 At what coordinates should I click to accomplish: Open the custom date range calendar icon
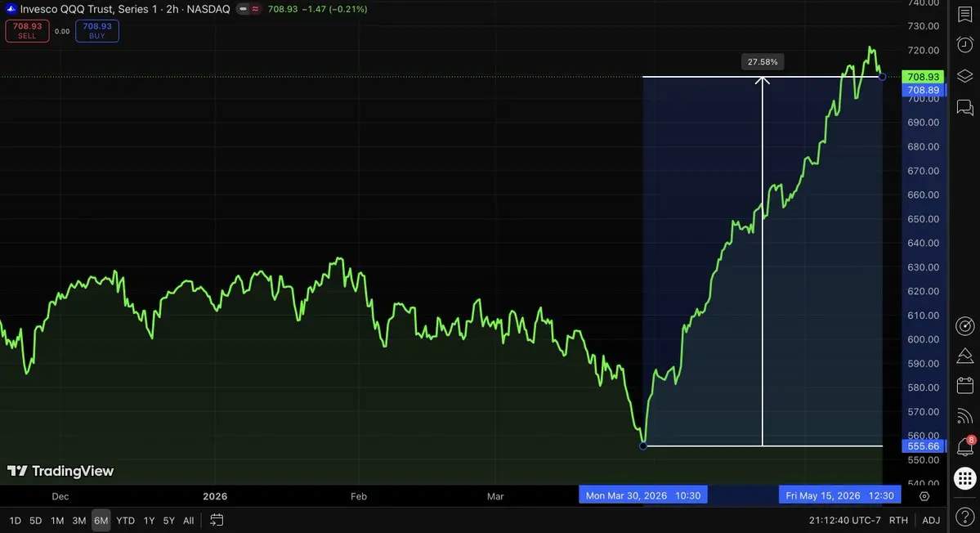point(217,520)
